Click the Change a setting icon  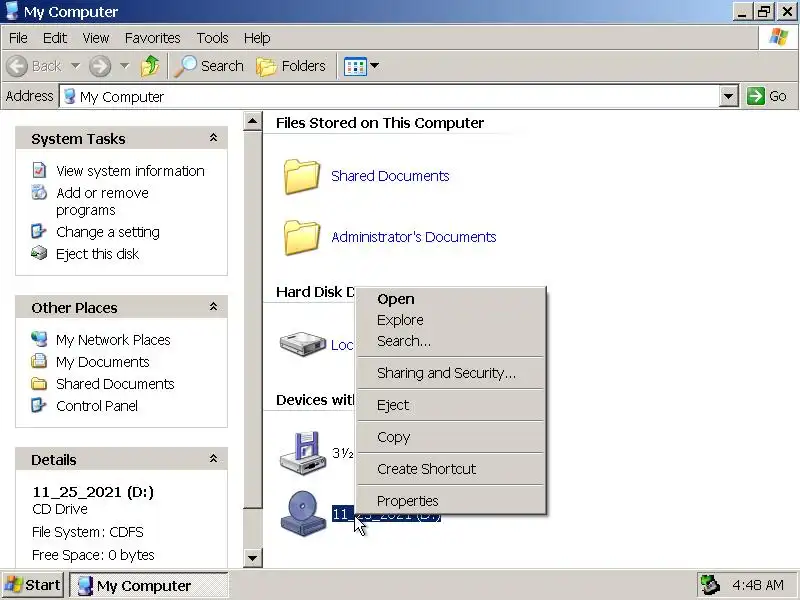tap(39, 231)
